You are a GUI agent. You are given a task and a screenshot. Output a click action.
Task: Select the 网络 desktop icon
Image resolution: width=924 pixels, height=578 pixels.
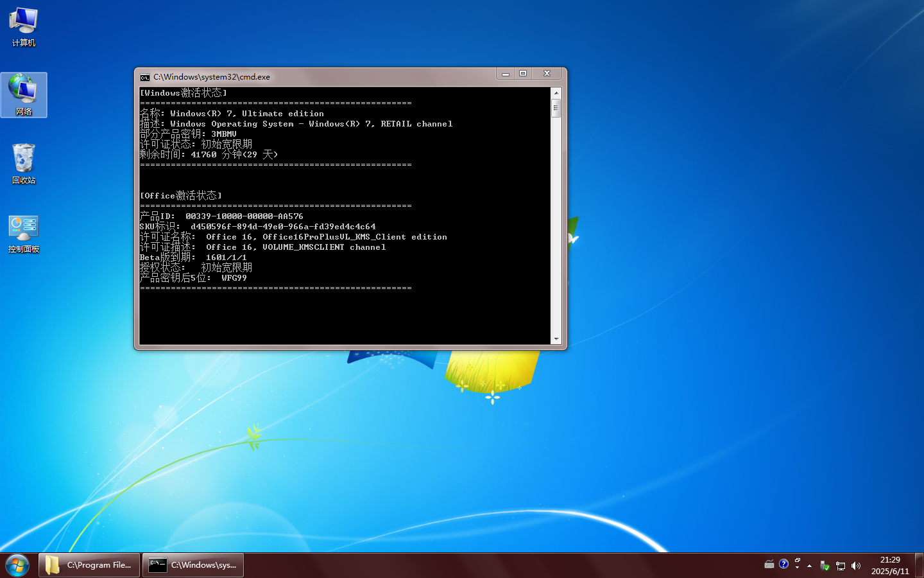[x=24, y=94]
